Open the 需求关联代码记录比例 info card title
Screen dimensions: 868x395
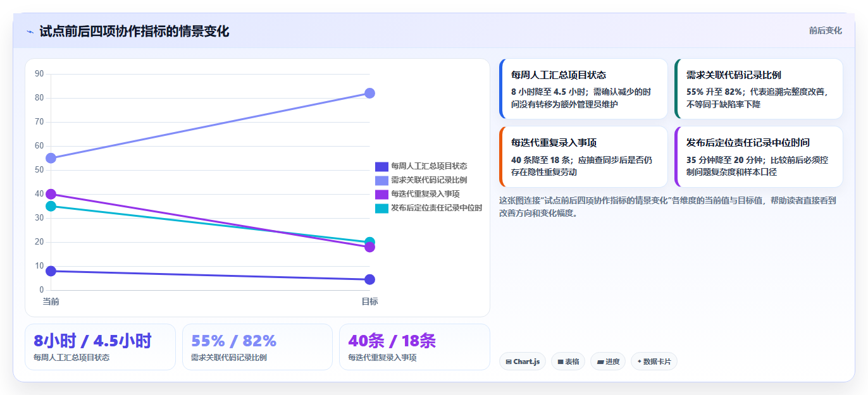[734, 75]
